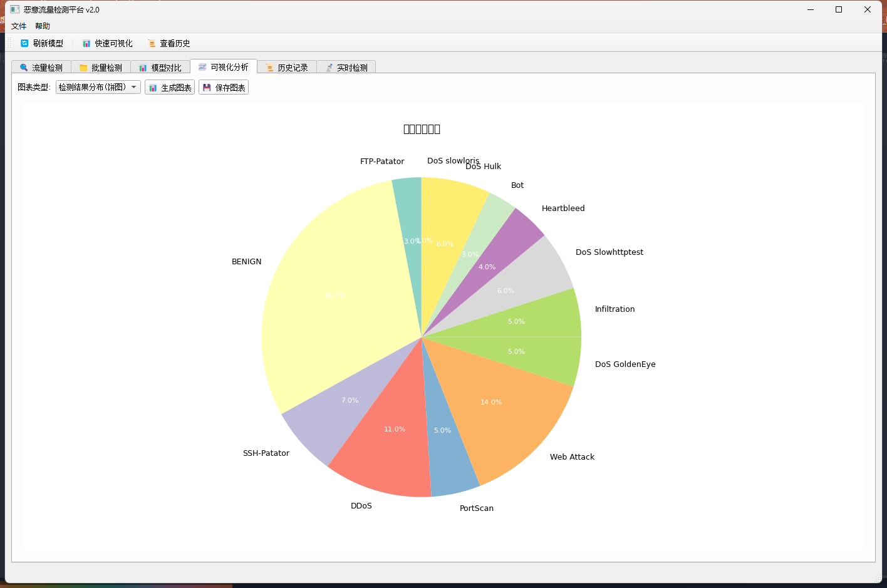Open the 文件 menu
887x588 pixels.
19,26
